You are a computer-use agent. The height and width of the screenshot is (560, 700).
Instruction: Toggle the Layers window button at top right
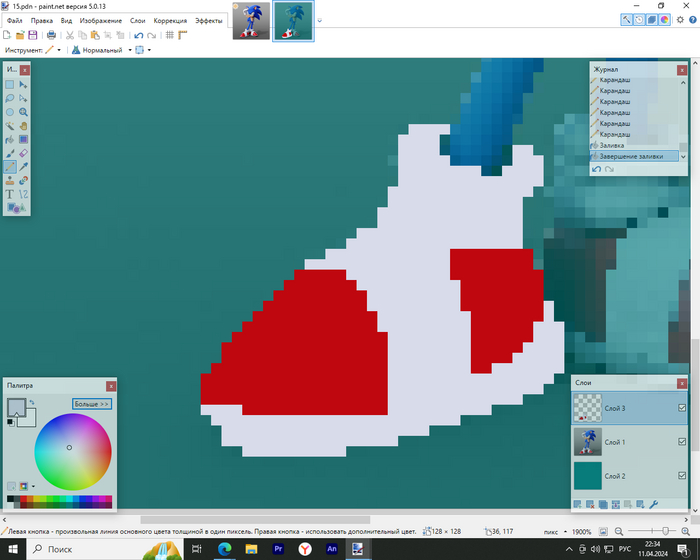652,20
